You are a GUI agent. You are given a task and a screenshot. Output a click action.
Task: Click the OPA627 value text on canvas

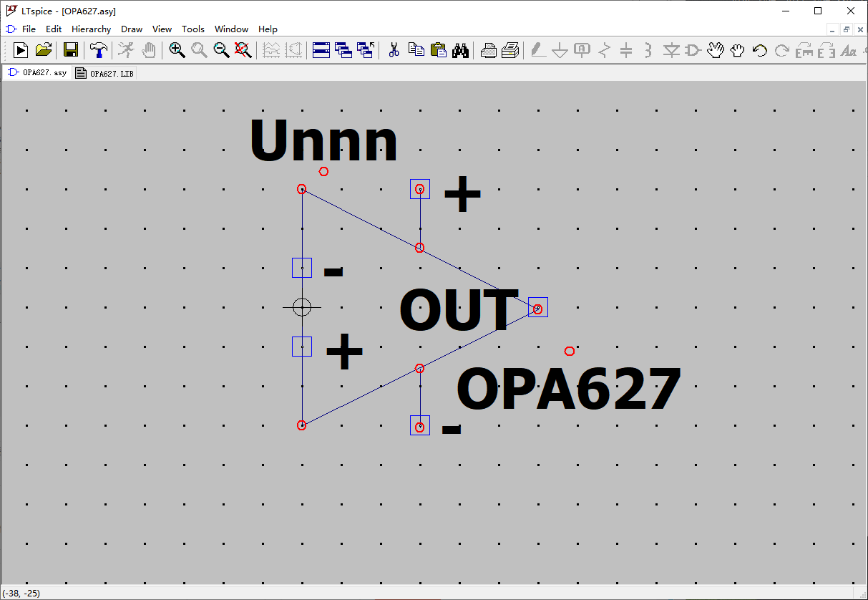[569, 389]
